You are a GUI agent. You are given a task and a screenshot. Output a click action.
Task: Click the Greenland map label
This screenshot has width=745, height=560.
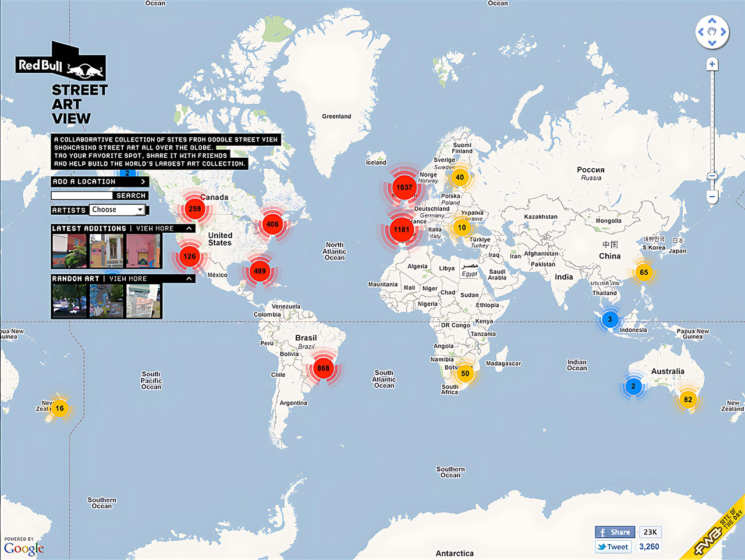[336, 116]
